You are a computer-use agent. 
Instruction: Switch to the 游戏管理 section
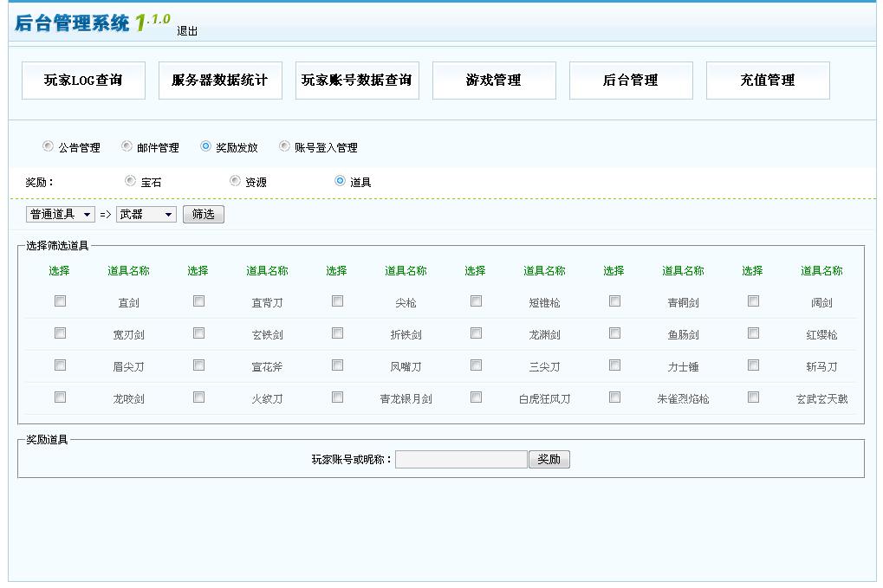coord(493,80)
